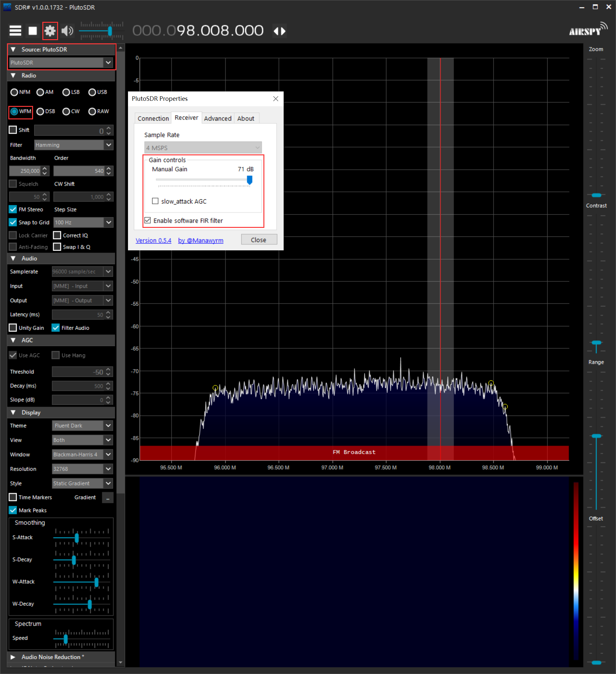The height and width of the screenshot is (674, 616).
Task: Switch to the Connection tab
Action: 153,118
